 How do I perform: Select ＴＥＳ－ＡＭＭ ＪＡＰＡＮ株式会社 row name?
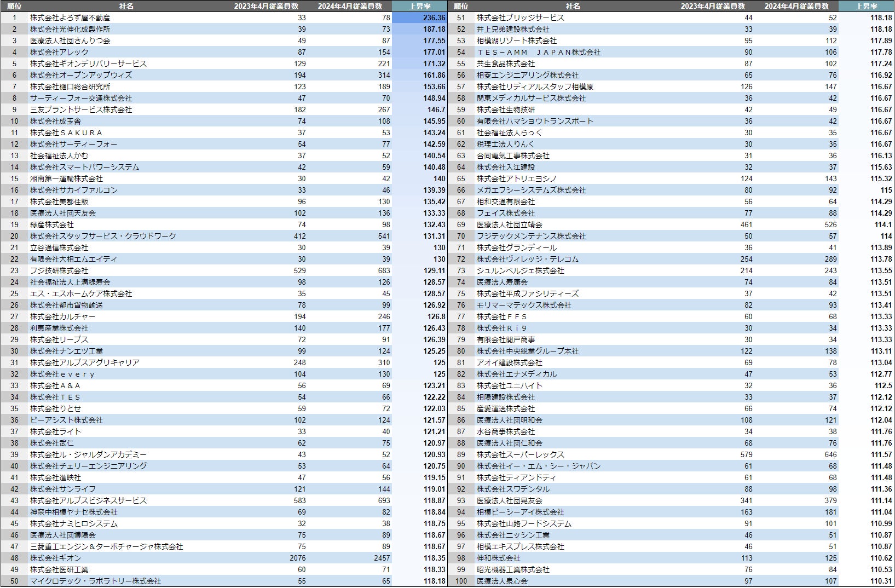click(x=539, y=52)
